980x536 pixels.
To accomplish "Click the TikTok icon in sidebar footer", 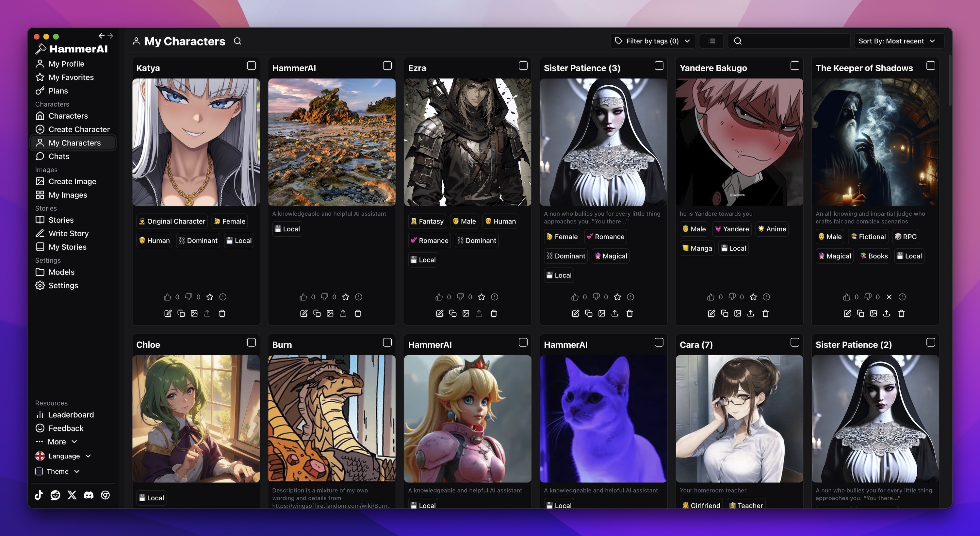I will (x=39, y=495).
